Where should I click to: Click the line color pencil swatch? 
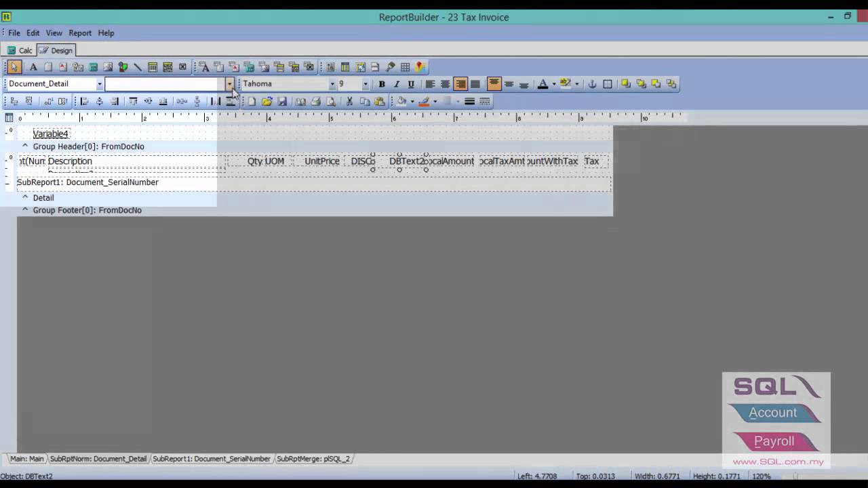(425, 102)
